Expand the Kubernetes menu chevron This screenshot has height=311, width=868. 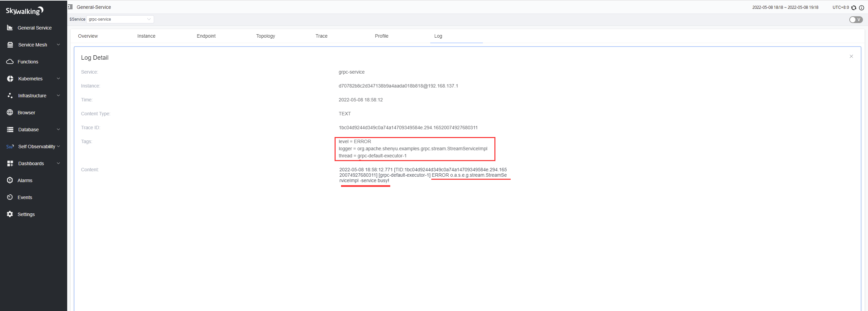(x=58, y=79)
